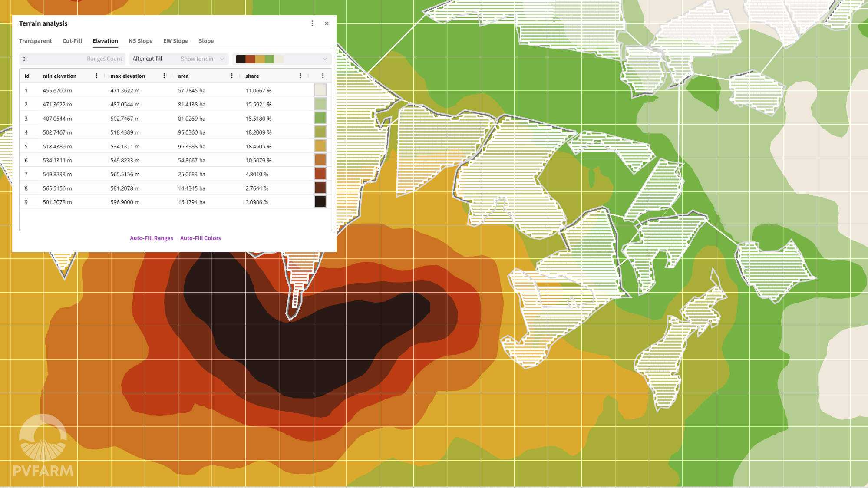The image size is (868, 488).
Task: Close the Terrain analysis panel
Action: [327, 23]
